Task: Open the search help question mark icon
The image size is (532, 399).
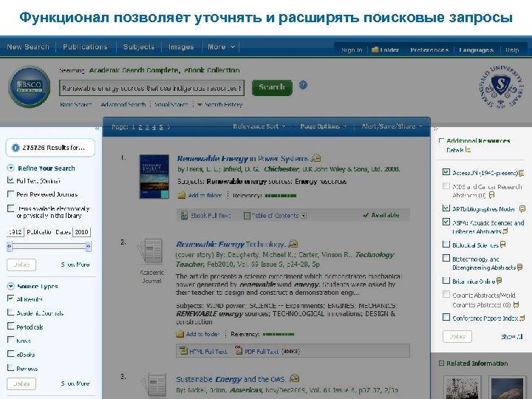Action: tap(303, 85)
